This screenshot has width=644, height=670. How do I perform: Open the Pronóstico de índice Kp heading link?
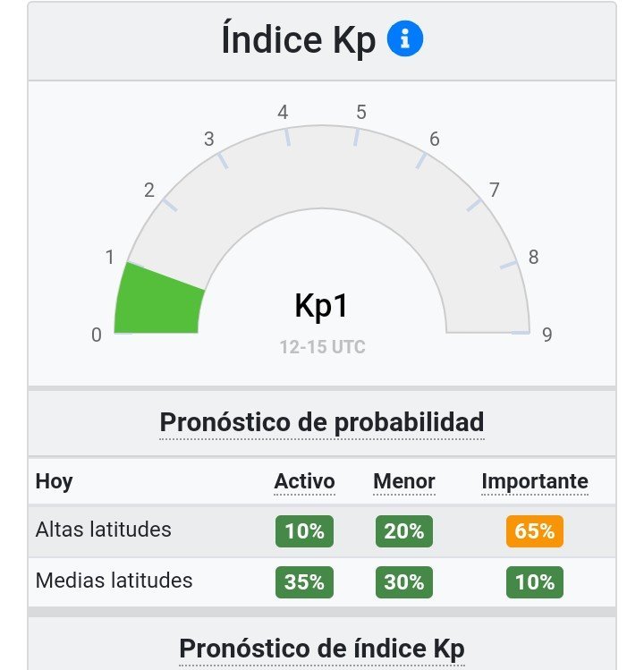pyautogui.click(x=322, y=649)
